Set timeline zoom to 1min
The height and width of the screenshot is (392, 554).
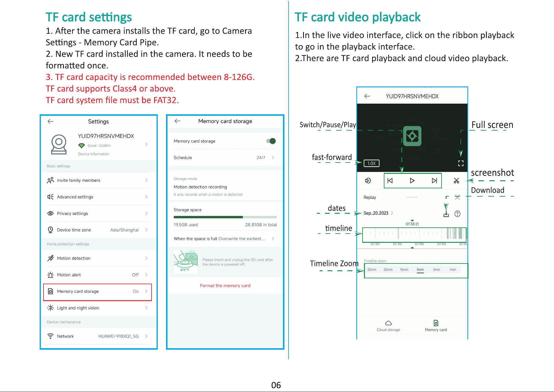point(453,270)
